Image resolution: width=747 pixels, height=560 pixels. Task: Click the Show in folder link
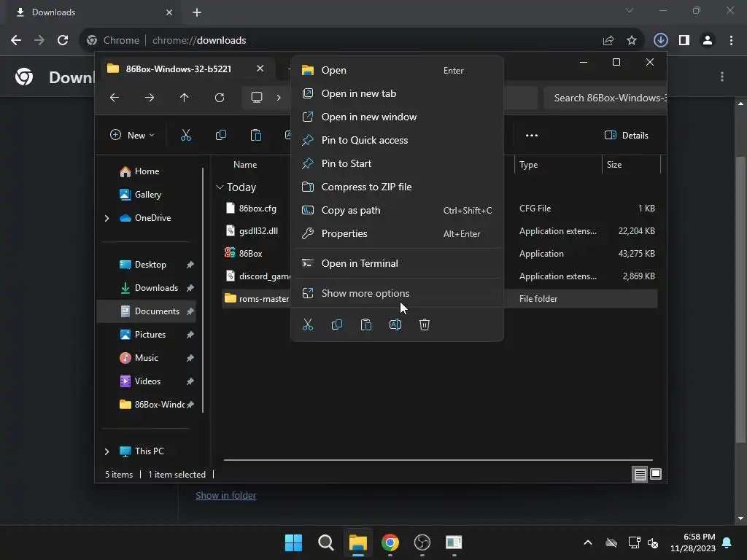[x=226, y=496]
